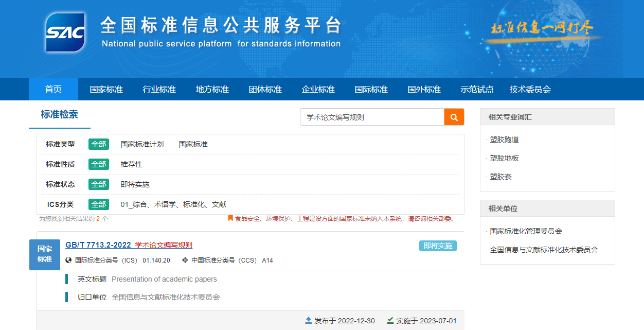Click the 相关专业词汇 panel header

[547, 117]
